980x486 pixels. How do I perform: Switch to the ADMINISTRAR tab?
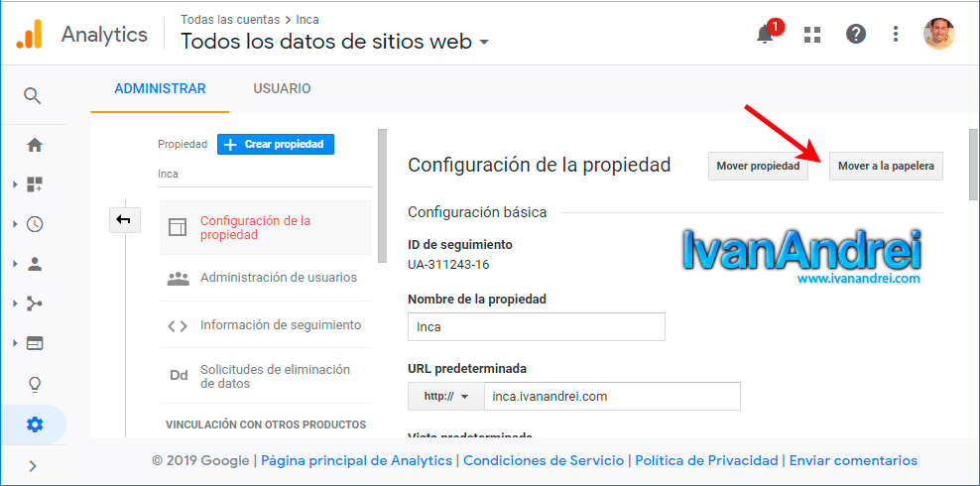(x=160, y=88)
